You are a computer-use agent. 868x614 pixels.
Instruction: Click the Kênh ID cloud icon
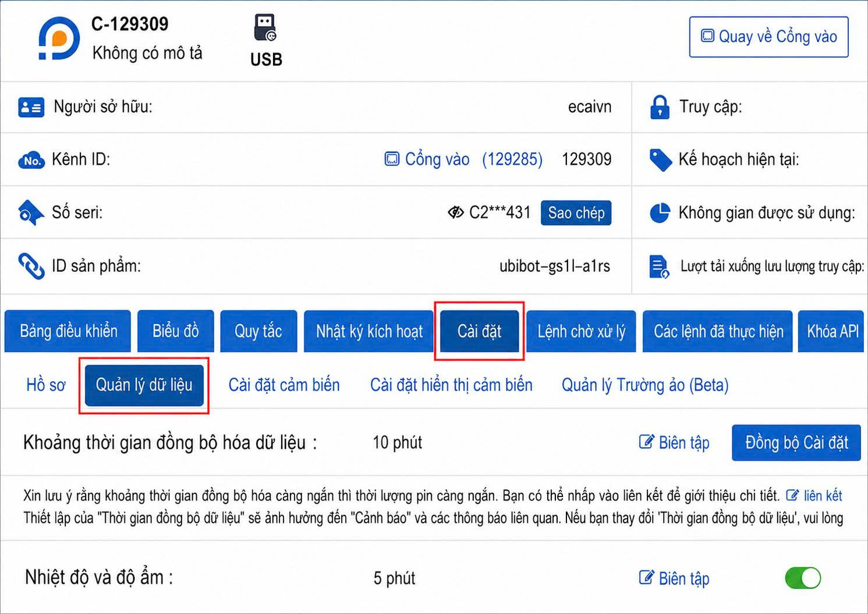point(31,160)
